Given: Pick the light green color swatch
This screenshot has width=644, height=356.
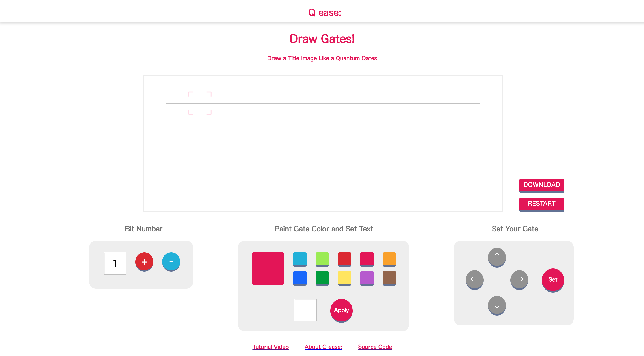Looking at the screenshot, I should coord(322,259).
